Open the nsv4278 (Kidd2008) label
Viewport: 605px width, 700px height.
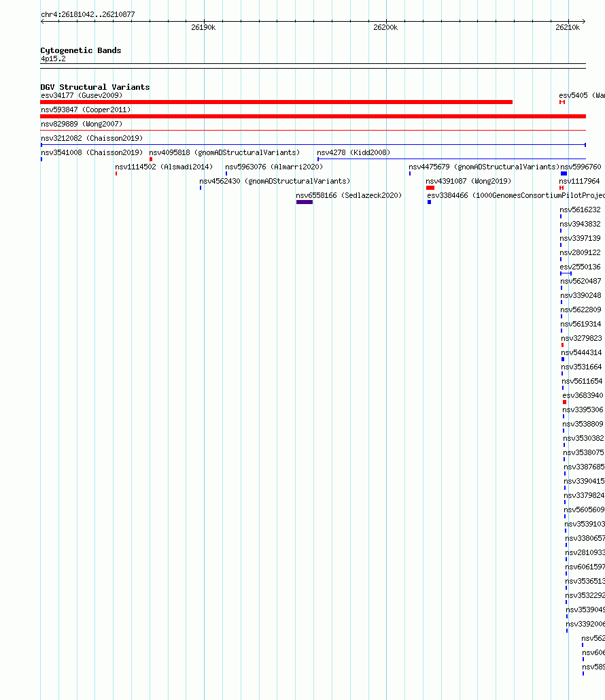point(353,152)
